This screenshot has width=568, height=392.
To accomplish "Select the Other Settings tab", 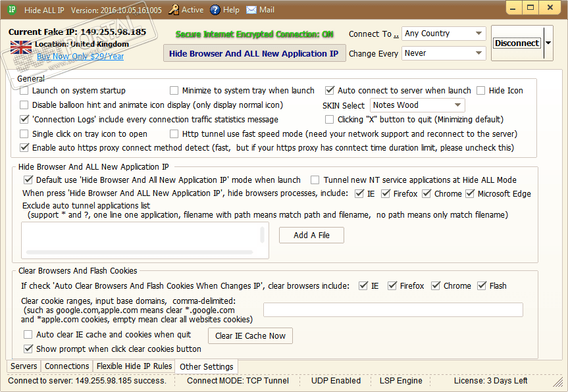I will click(207, 366).
